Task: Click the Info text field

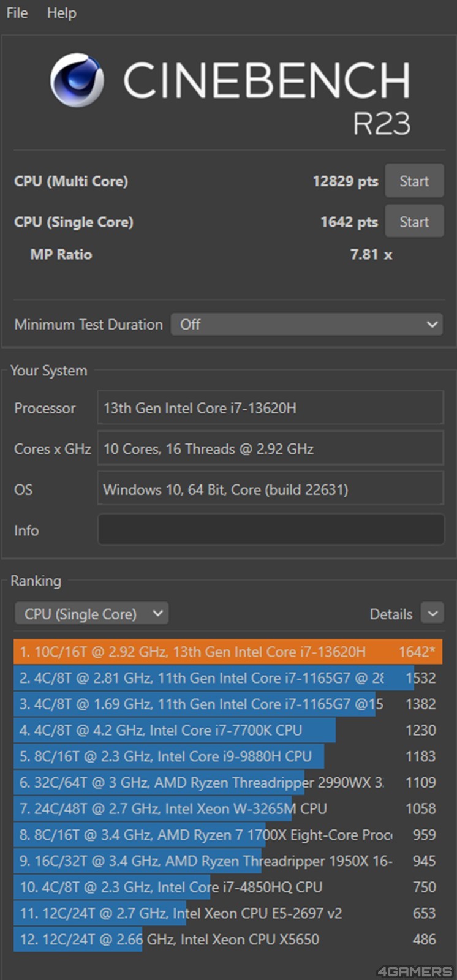Action: [x=270, y=530]
